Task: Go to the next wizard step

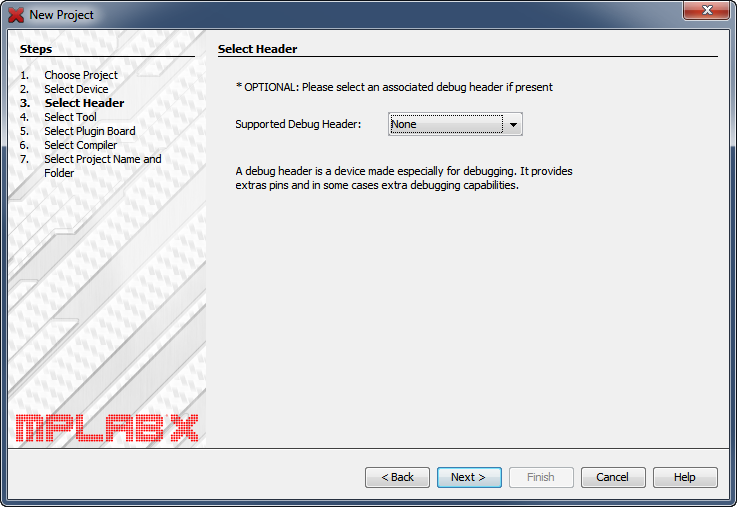Action: coord(469,477)
